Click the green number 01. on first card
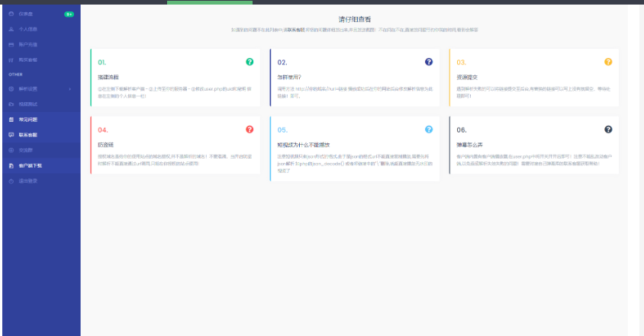 click(x=101, y=62)
